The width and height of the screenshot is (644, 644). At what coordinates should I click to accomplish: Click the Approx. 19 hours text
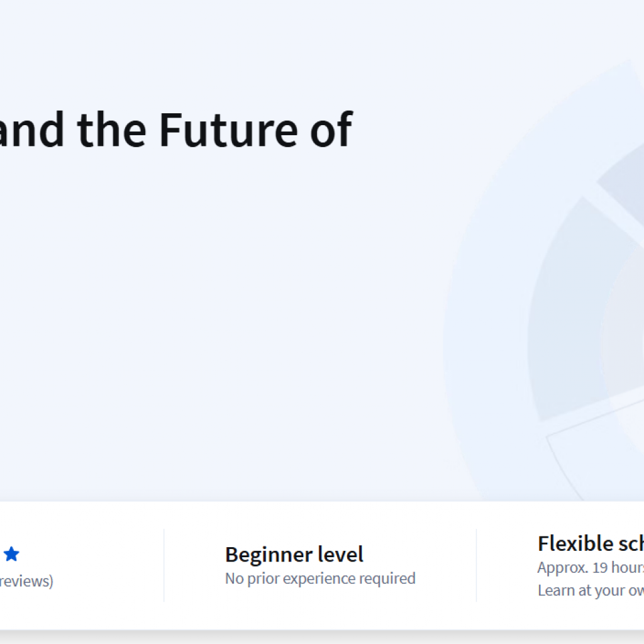(x=590, y=567)
